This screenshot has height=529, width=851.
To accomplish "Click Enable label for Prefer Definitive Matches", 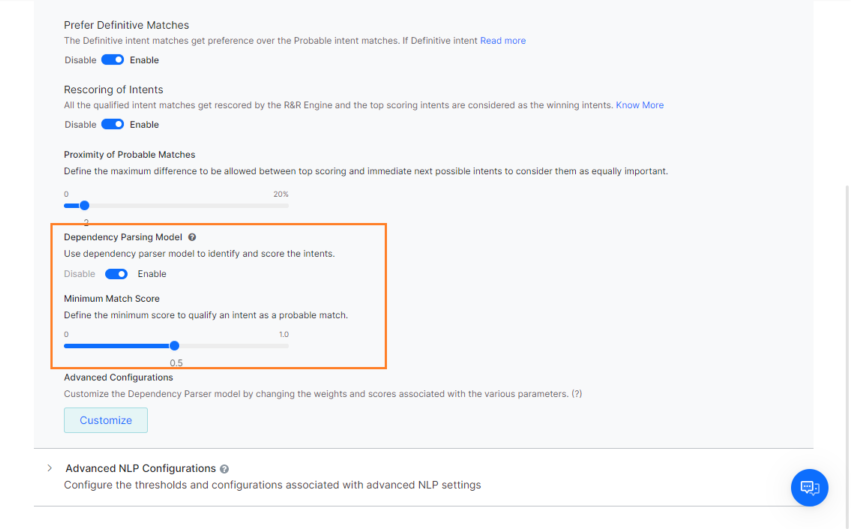I will pos(144,60).
